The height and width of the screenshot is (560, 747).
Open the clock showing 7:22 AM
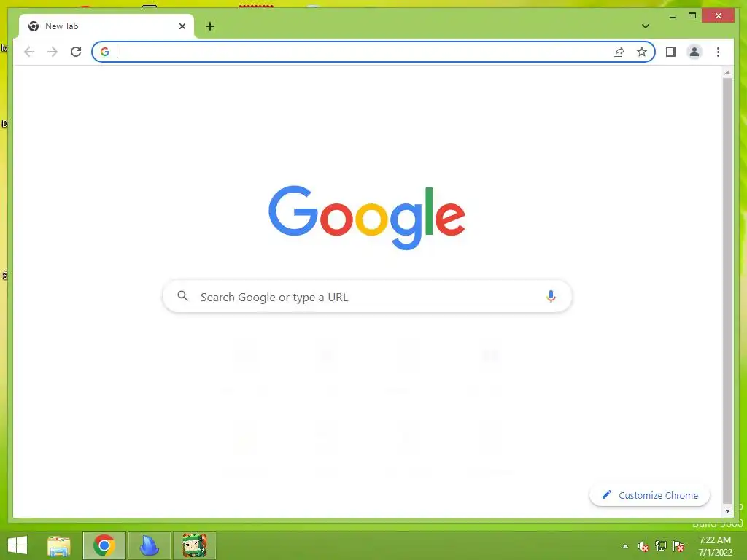pos(715,546)
